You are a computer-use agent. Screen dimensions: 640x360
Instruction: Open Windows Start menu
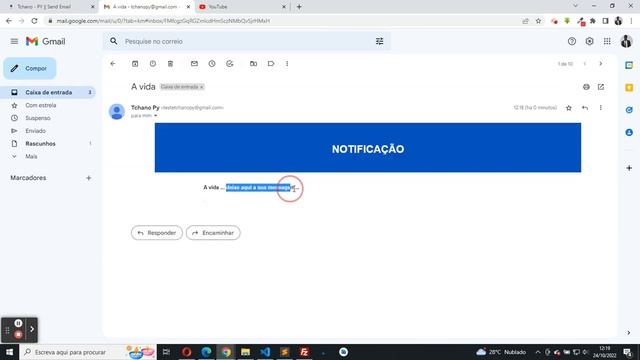[x=9, y=352]
